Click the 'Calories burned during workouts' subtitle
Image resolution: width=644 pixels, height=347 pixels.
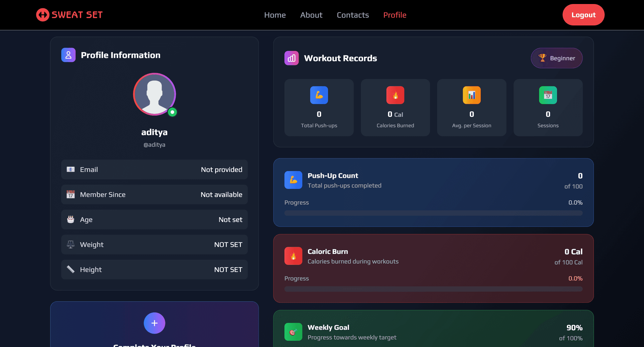point(353,262)
